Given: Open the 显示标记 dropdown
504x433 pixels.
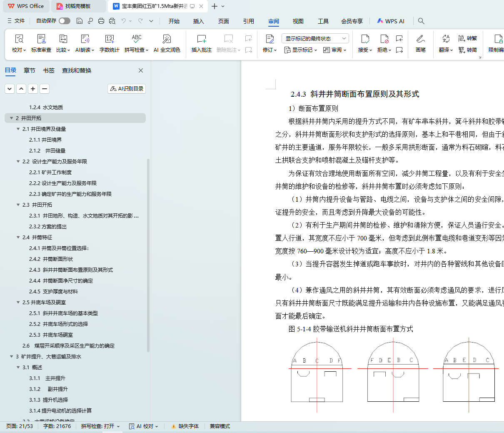Looking at the screenshot, I should pos(301,50).
